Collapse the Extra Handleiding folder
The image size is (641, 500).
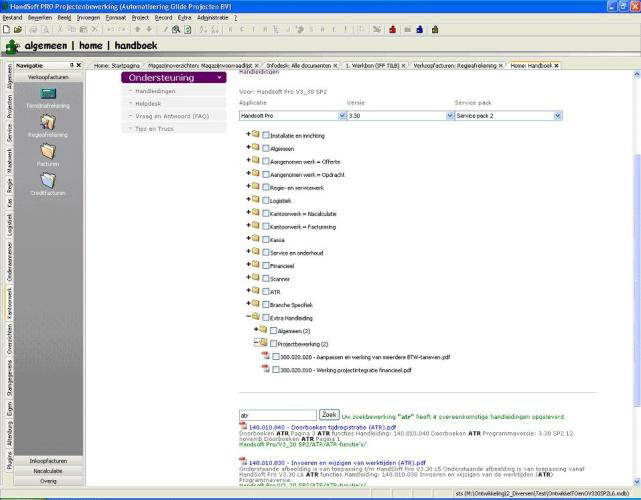tap(248, 316)
